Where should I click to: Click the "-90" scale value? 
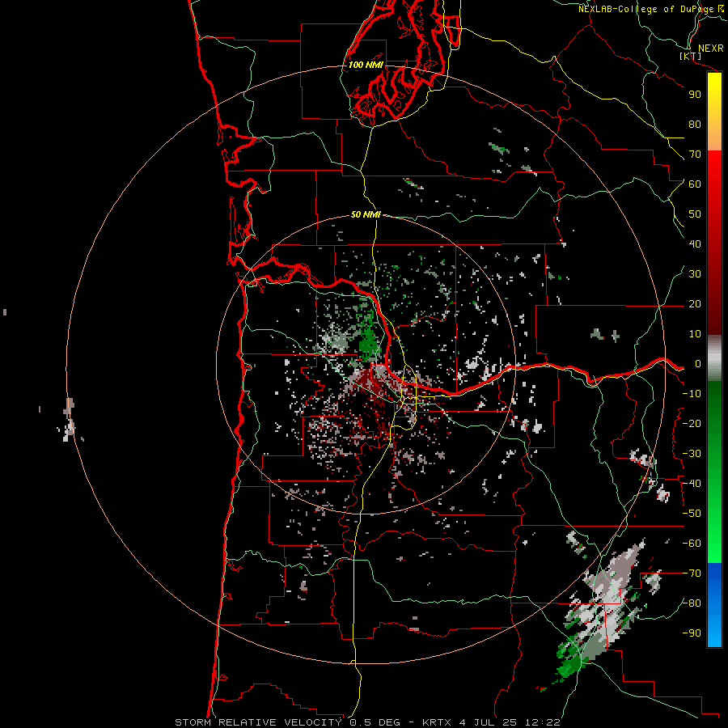[x=692, y=633]
